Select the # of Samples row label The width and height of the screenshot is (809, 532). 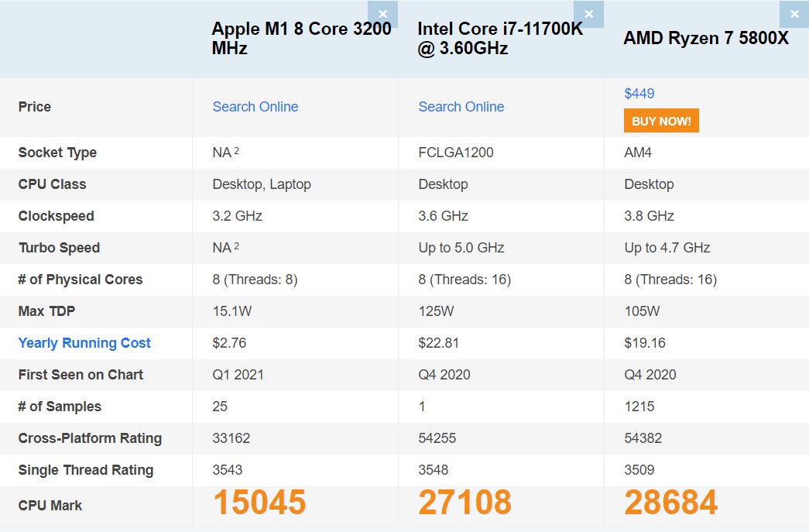(60, 407)
